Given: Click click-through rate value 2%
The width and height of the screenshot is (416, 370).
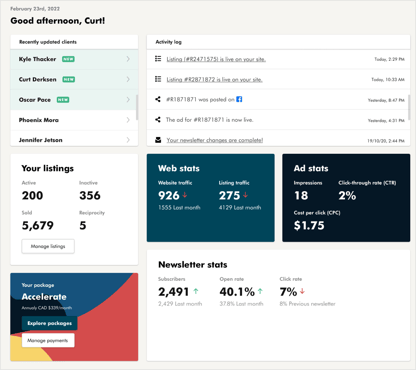Looking at the screenshot, I should [x=347, y=195].
